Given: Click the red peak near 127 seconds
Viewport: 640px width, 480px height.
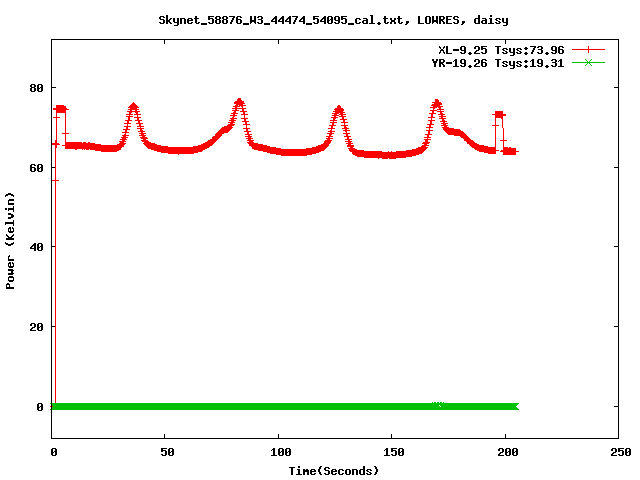Looking at the screenshot, I should [x=339, y=109].
